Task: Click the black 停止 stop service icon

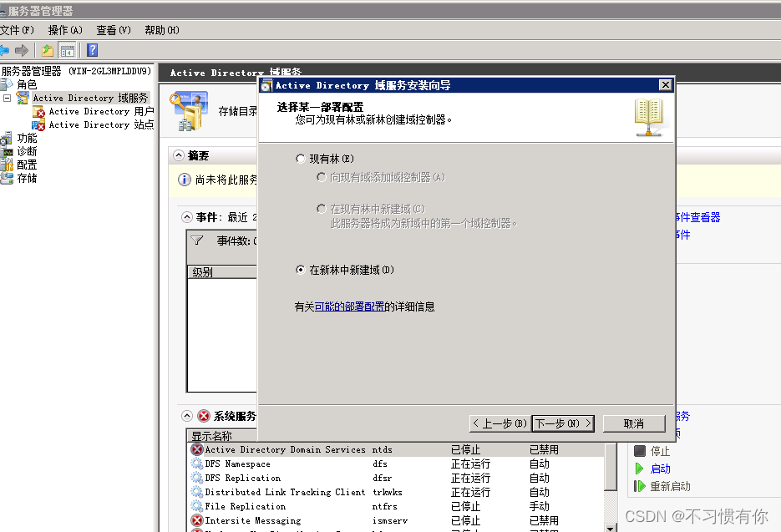Action: pyautogui.click(x=640, y=451)
